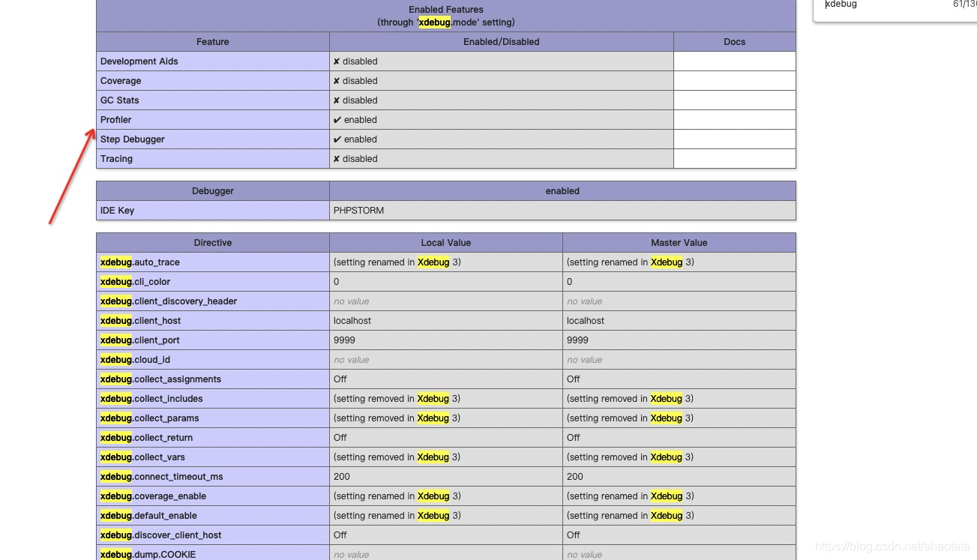Click the Master Value column header

(x=679, y=243)
